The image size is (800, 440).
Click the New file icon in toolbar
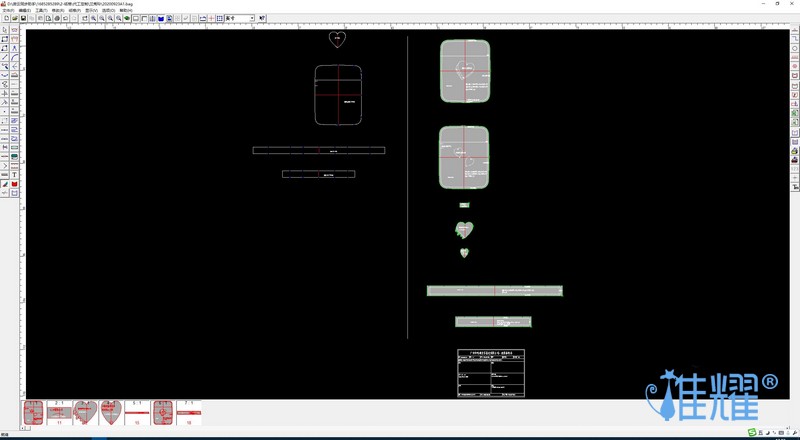pyautogui.click(x=6, y=18)
